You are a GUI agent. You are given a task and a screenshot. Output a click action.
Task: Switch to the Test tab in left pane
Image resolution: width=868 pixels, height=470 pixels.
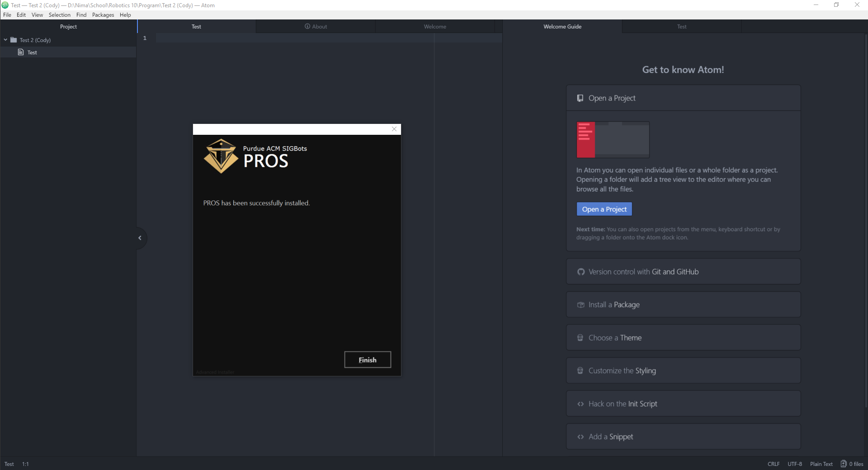pos(196,26)
